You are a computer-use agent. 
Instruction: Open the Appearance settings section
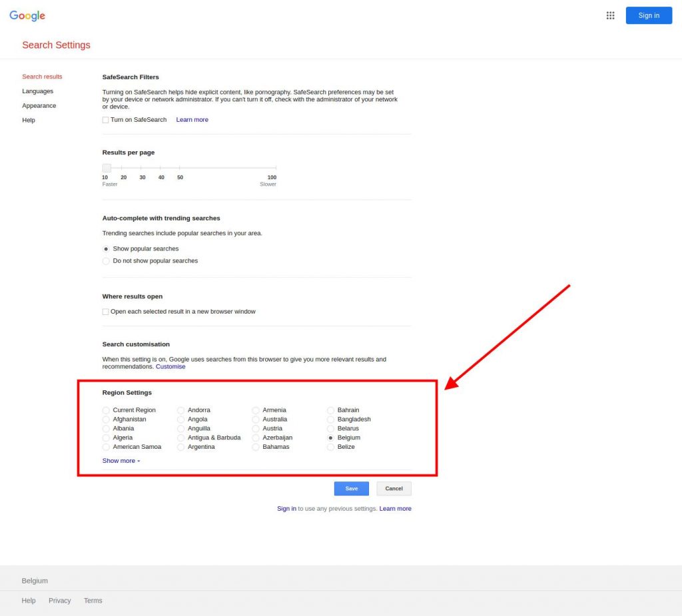pyautogui.click(x=39, y=106)
